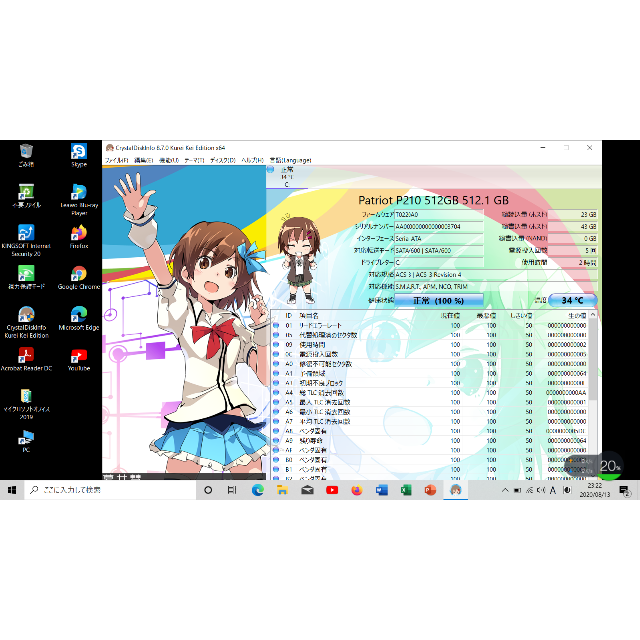Open the 機能 menu in CrystalDiskInfo
The height and width of the screenshot is (640, 640).
[169, 160]
